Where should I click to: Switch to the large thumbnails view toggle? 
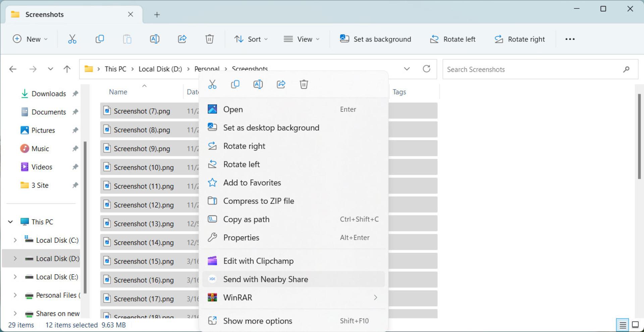(635, 325)
